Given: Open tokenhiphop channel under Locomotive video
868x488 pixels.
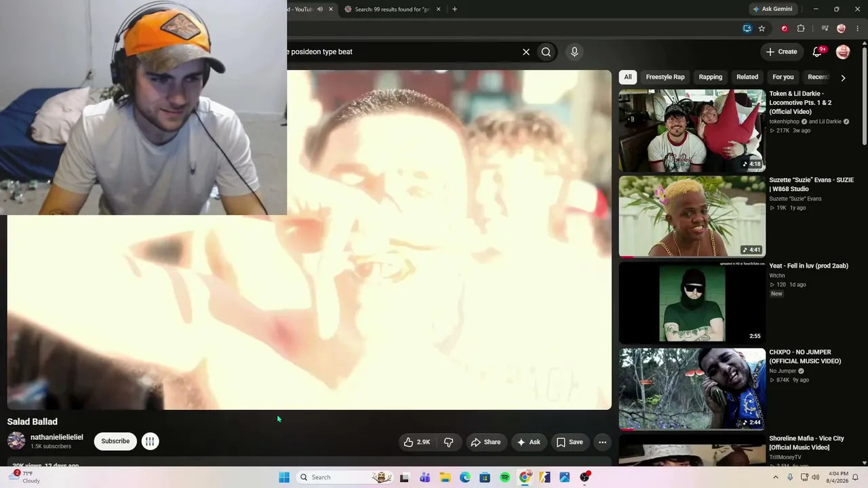Looking at the screenshot, I should [x=785, y=121].
